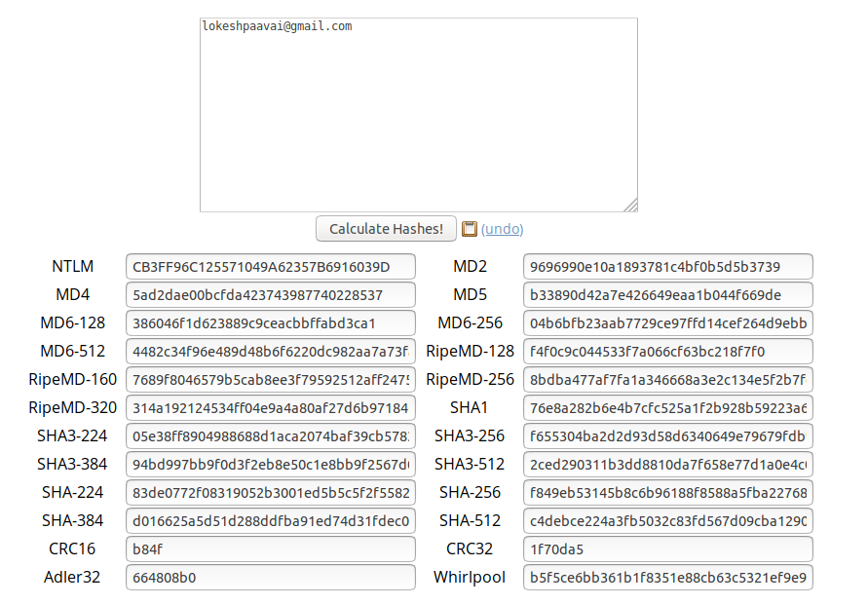This screenshot has width=868, height=605.
Task: Click the SHA3-512 result field
Action: 668,464
